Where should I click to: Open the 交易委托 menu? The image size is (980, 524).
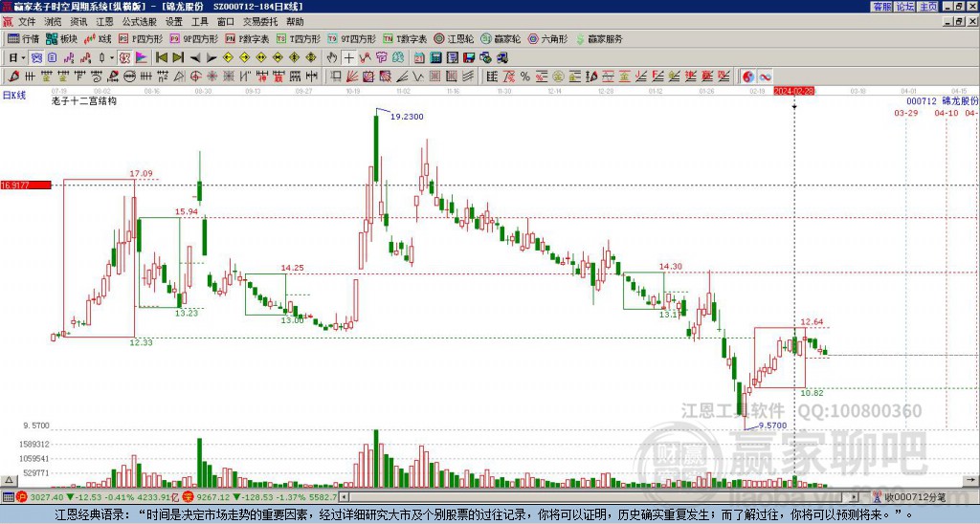[260, 22]
